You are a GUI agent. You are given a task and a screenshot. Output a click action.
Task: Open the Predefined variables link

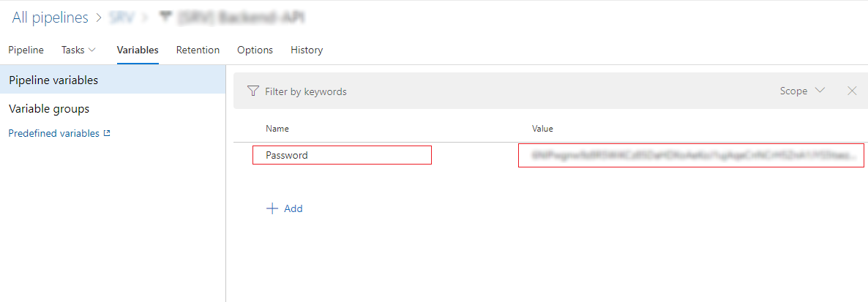[53, 134]
